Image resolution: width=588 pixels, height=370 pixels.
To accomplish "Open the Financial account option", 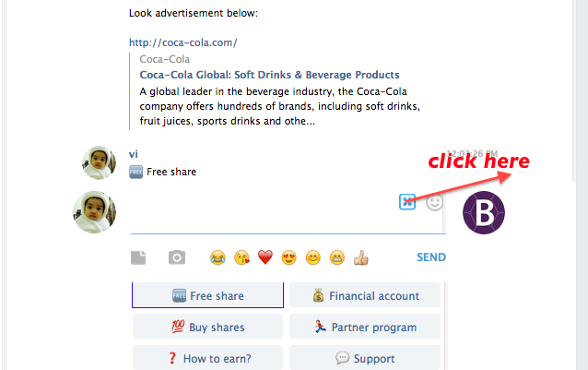I will pos(365,295).
